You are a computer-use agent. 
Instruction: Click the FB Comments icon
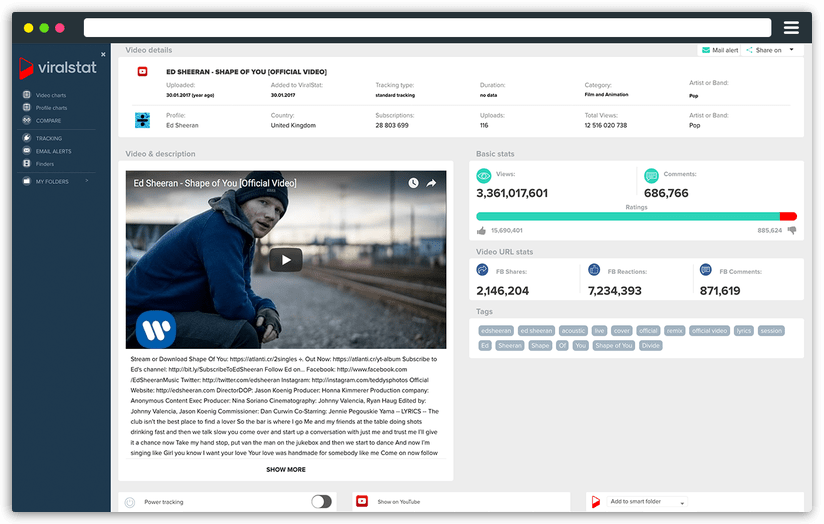(x=706, y=270)
